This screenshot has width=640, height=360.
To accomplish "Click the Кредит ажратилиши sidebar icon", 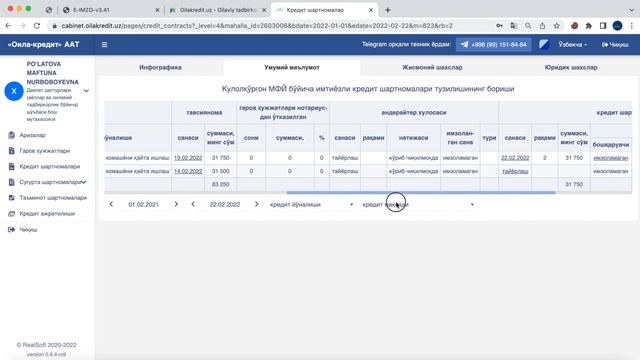I will [11, 213].
